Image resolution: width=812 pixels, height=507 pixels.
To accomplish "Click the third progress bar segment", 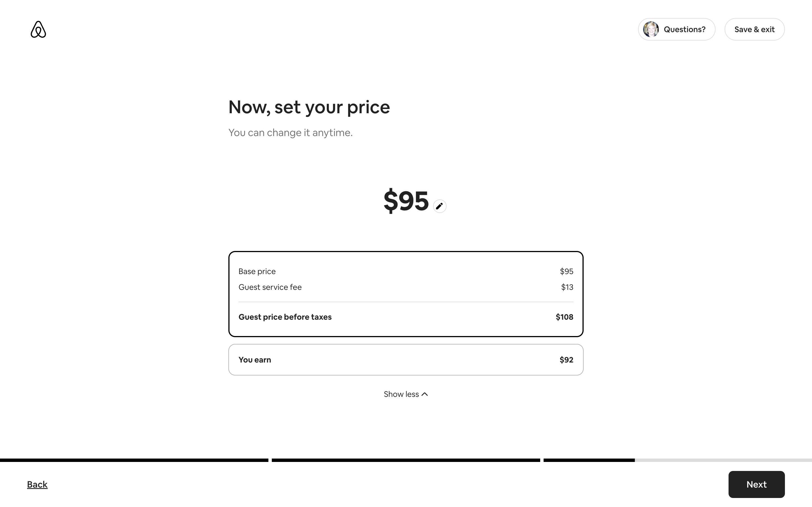I will point(678,460).
